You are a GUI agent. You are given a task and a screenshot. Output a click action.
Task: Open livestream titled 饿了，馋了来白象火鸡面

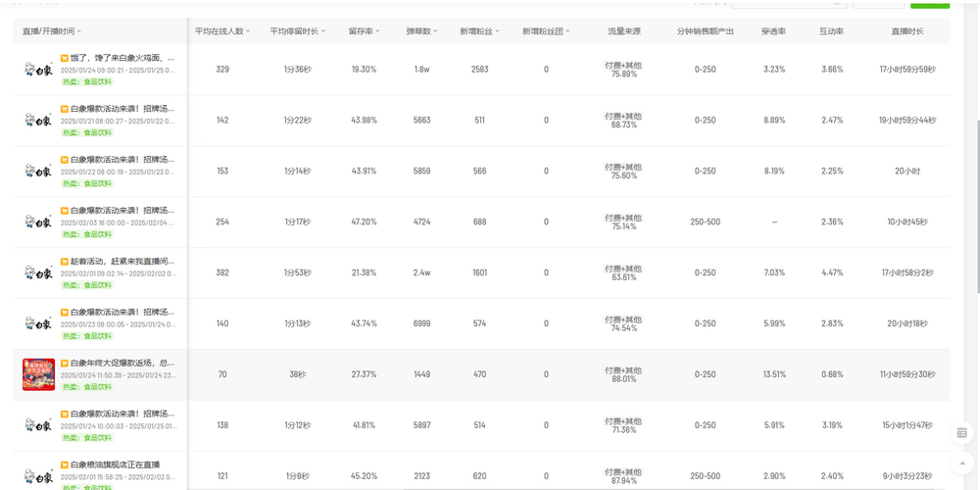122,59
